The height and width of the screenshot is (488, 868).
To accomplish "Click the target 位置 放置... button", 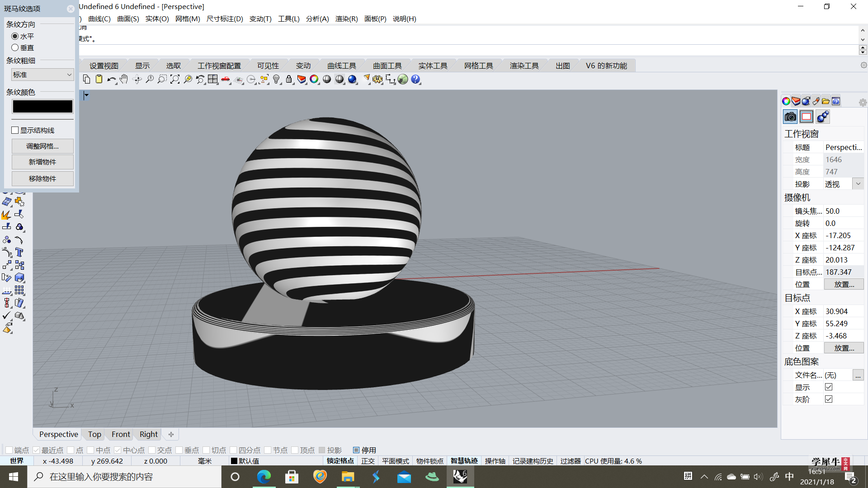I will pos(844,348).
